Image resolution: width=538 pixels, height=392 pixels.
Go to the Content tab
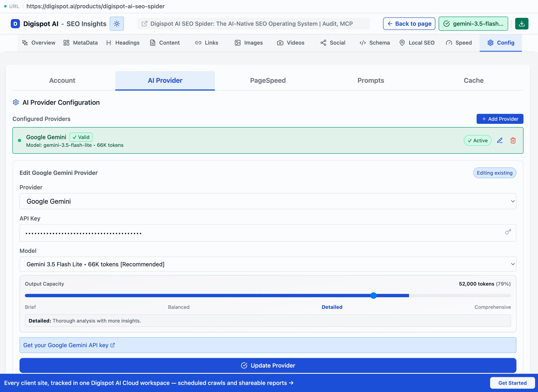[x=165, y=43]
